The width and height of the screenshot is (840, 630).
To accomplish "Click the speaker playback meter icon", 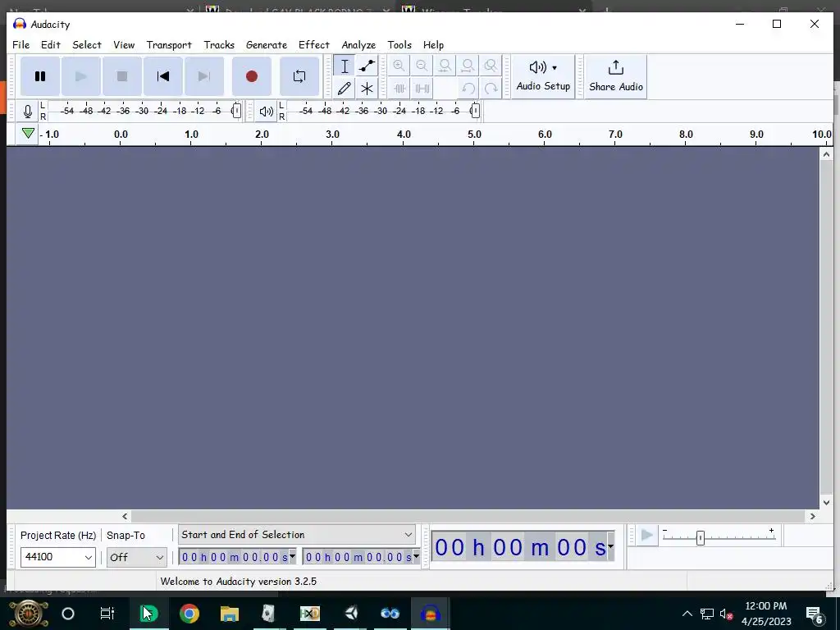I will pyautogui.click(x=267, y=112).
